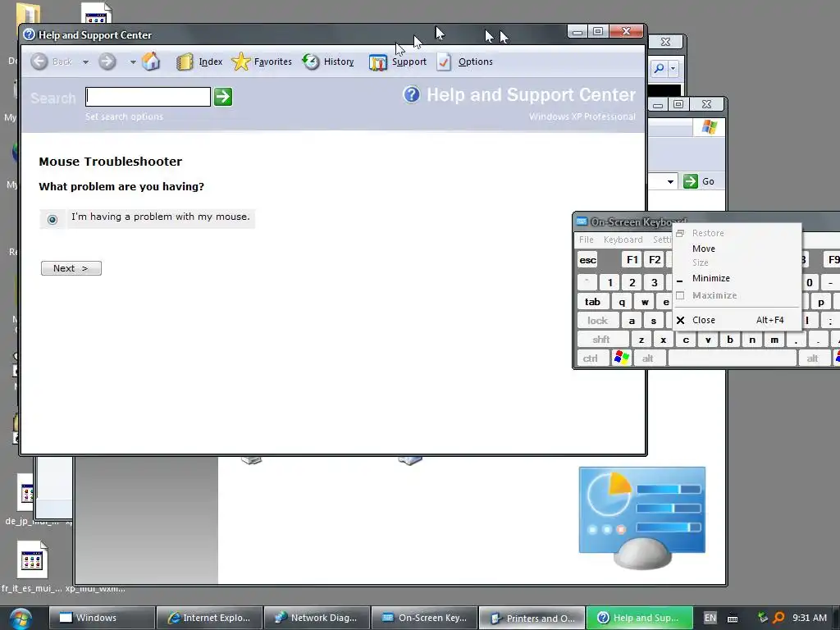Click the tab key on On-Screen Keyboard
The height and width of the screenshot is (630, 840).
592,302
